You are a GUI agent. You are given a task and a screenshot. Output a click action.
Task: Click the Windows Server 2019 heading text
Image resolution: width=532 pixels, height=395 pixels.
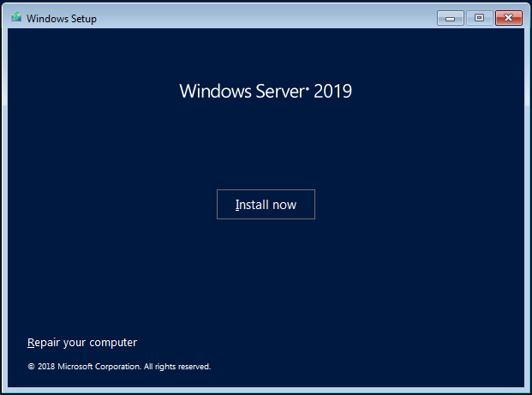266,91
